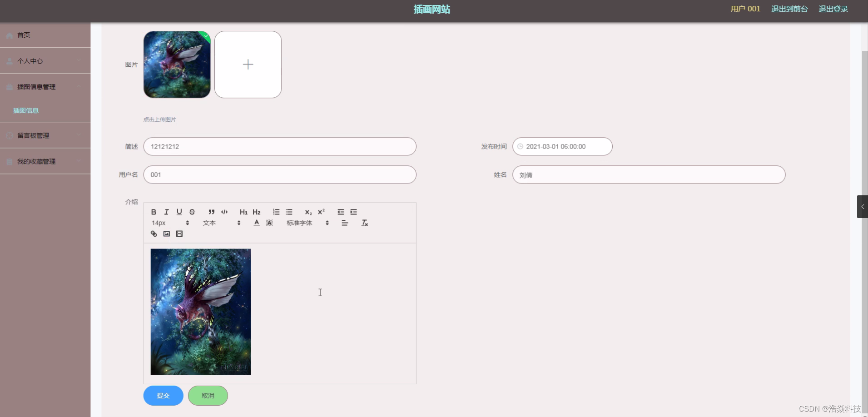Click the 提交 submit button

coord(164,396)
